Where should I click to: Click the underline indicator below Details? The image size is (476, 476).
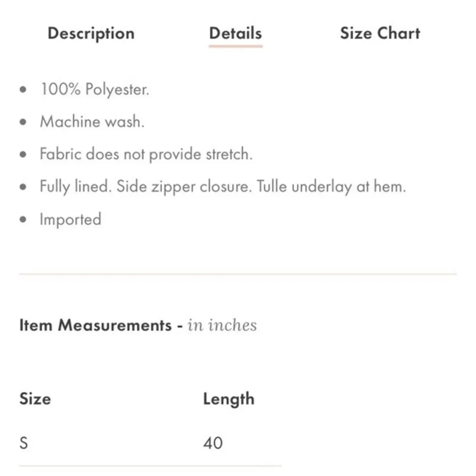[235, 46]
